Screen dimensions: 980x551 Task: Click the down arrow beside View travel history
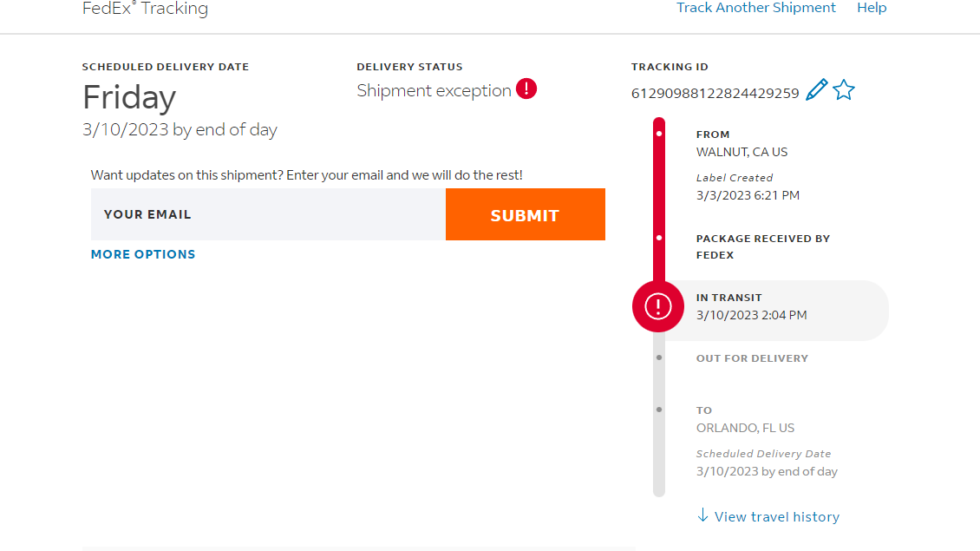click(702, 516)
